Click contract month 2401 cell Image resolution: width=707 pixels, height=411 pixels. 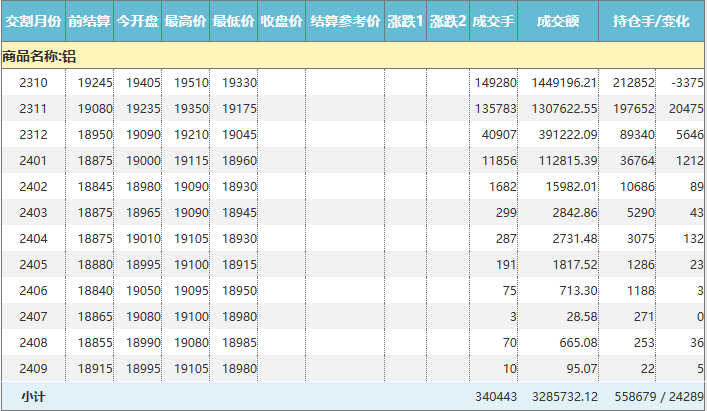34,160
